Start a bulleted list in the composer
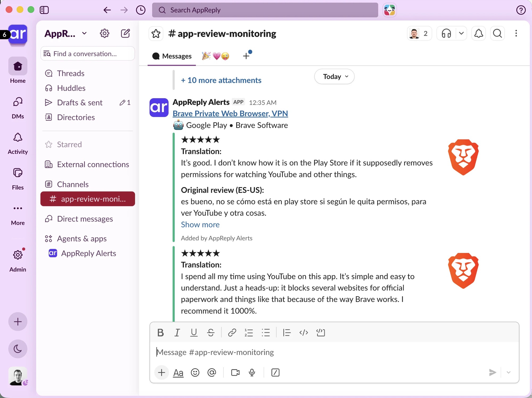 pyautogui.click(x=266, y=333)
